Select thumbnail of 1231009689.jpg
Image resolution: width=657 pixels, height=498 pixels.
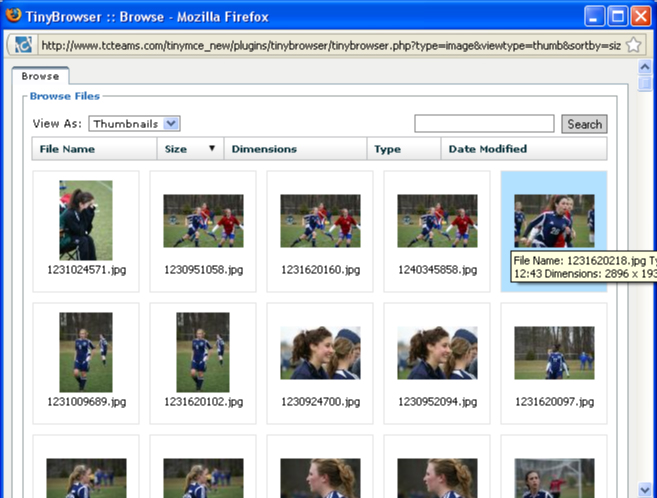86,352
